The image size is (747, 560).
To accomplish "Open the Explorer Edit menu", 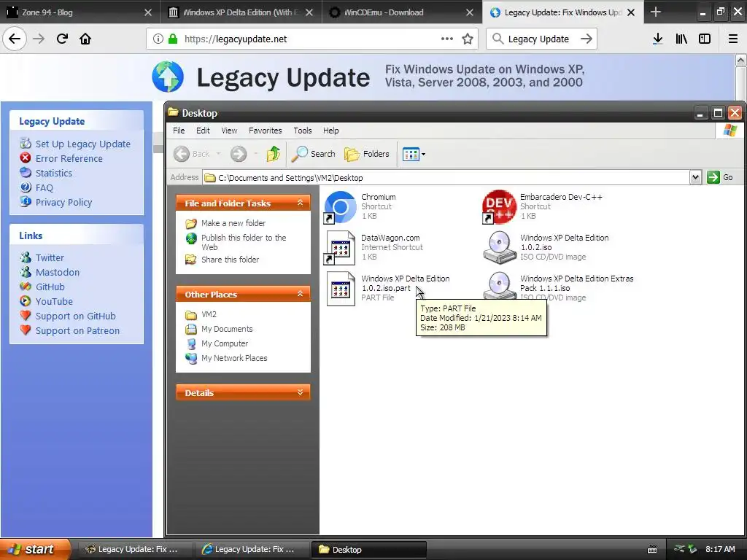I will pyautogui.click(x=203, y=131).
